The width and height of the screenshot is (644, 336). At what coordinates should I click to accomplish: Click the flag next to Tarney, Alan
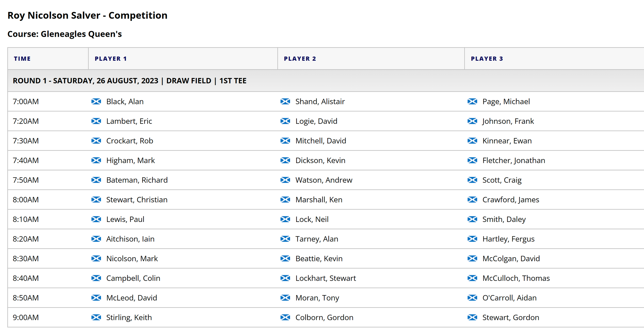pyautogui.click(x=285, y=239)
